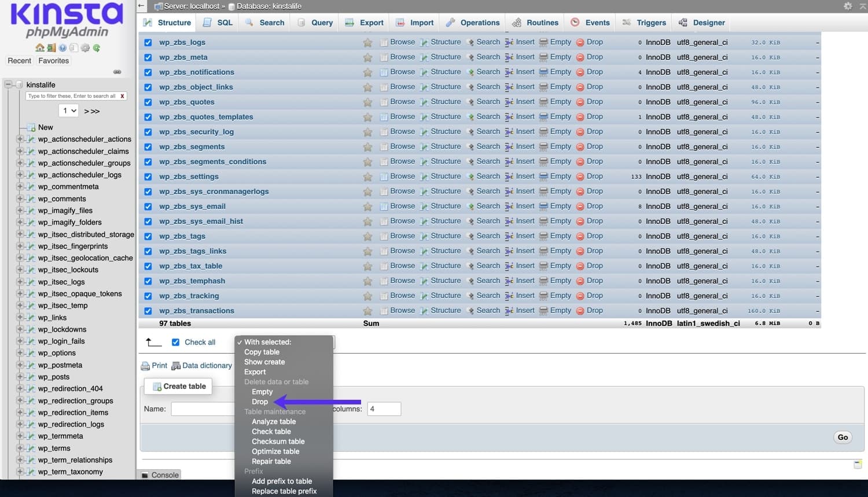
Task: Favorite wp_zbs_quotes using its star icon
Action: tap(368, 102)
